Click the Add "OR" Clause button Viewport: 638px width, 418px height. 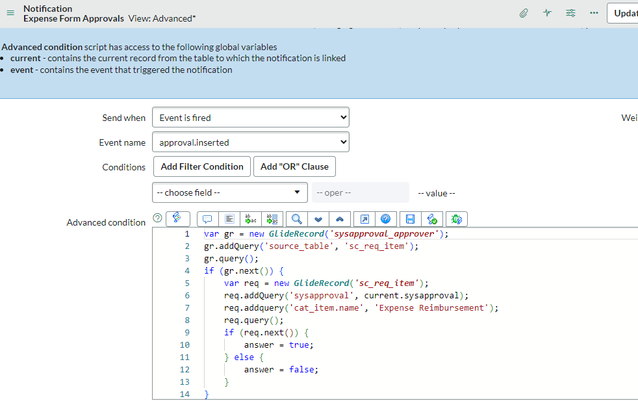(x=295, y=166)
